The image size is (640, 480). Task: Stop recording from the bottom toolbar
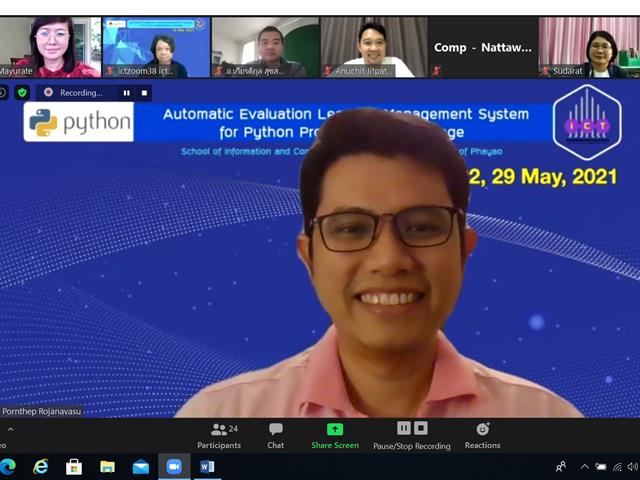[421, 428]
